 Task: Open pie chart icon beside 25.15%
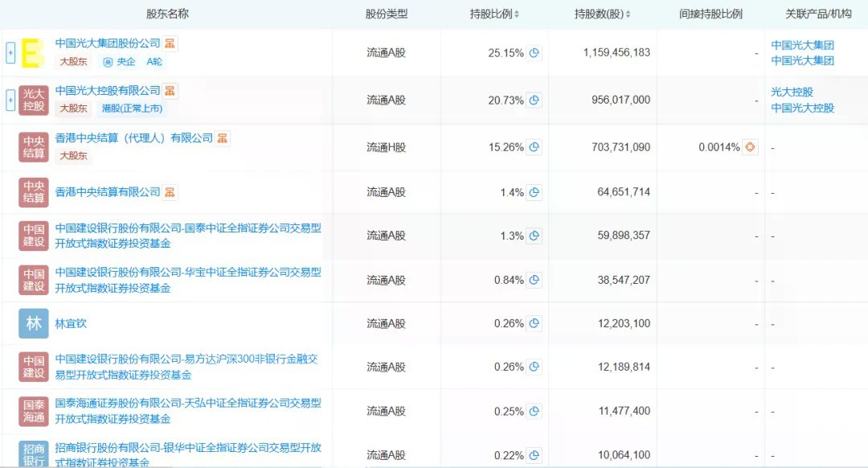(x=534, y=52)
